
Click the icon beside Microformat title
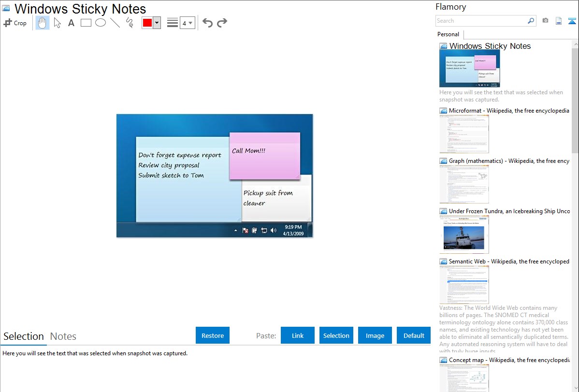pos(444,111)
